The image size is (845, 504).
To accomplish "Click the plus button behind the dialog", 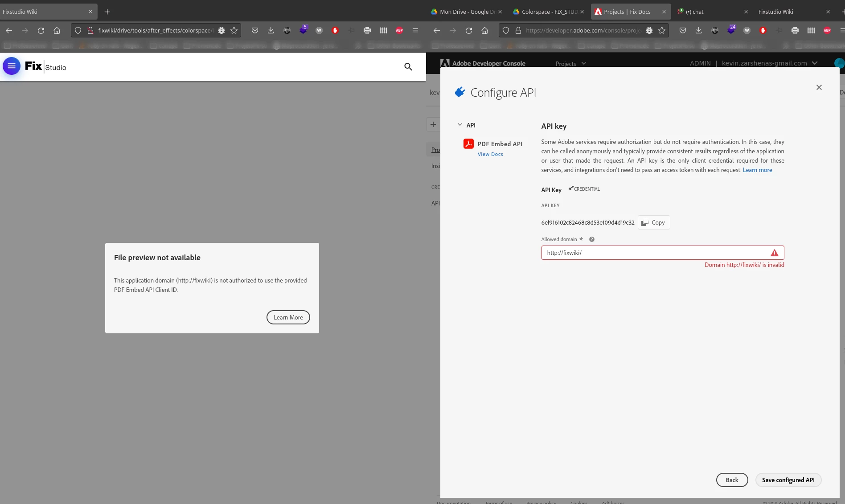I will point(433,124).
